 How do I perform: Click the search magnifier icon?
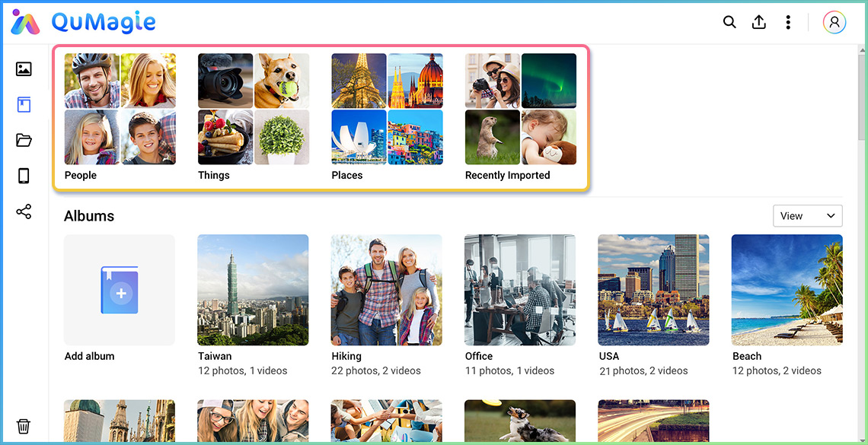pyautogui.click(x=729, y=22)
